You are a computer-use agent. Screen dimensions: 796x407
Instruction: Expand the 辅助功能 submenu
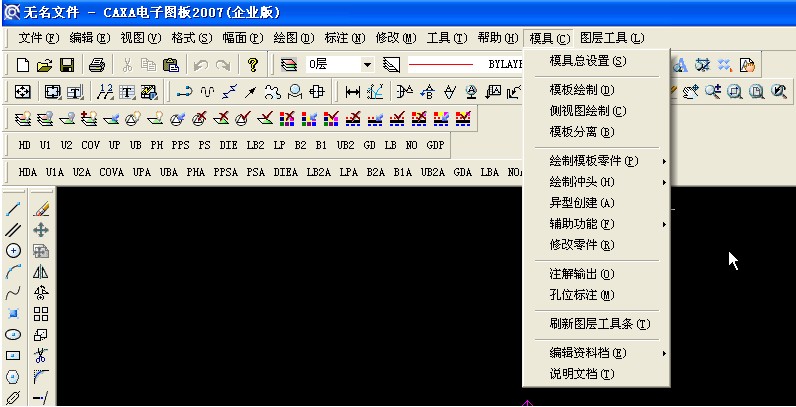[596, 224]
